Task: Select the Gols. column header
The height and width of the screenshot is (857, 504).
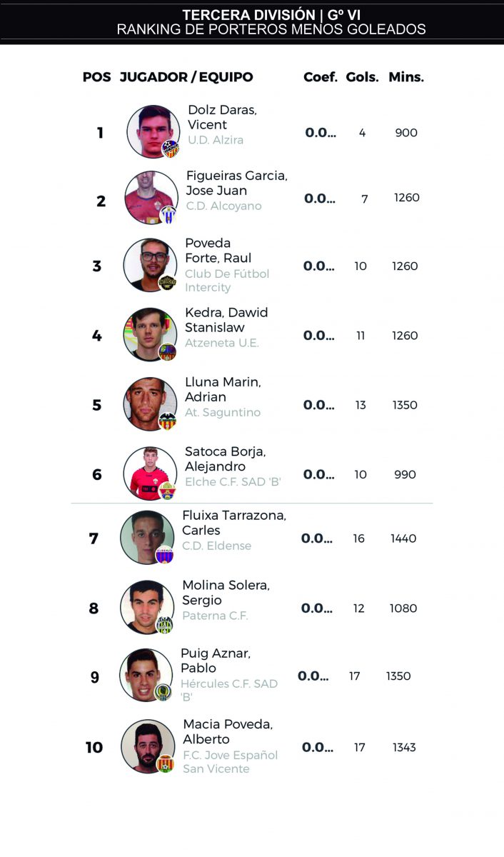Action: (x=363, y=77)
